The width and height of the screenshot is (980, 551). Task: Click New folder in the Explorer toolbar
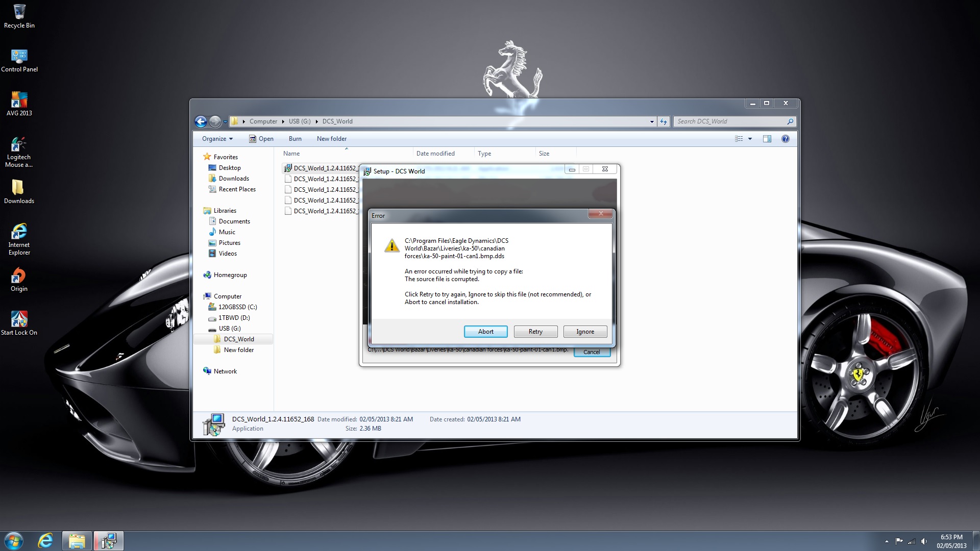coord(332,139)
